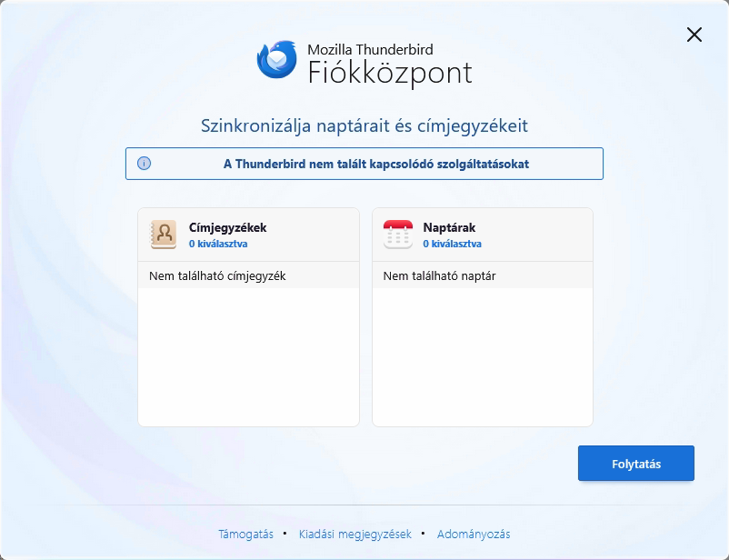The image size is (729, 560).
Task: Click the Fiókközpont title text
Action: (x=390, y=73)
